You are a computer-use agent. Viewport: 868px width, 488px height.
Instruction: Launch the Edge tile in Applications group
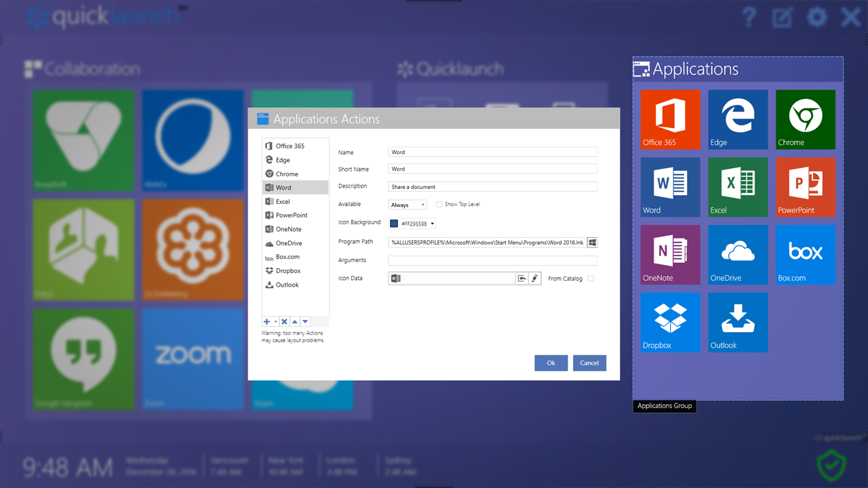[x=738, y=119]
